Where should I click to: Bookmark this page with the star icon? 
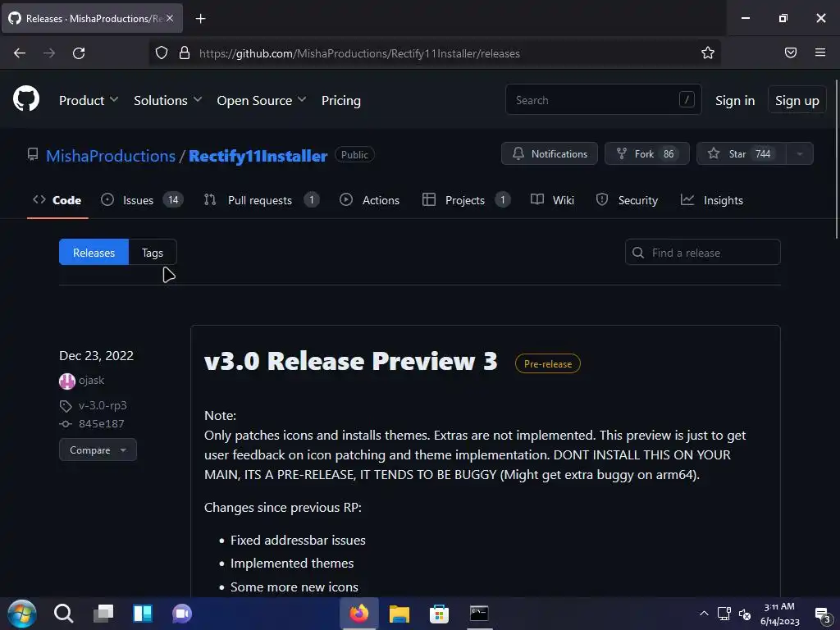tap(708, 53)
